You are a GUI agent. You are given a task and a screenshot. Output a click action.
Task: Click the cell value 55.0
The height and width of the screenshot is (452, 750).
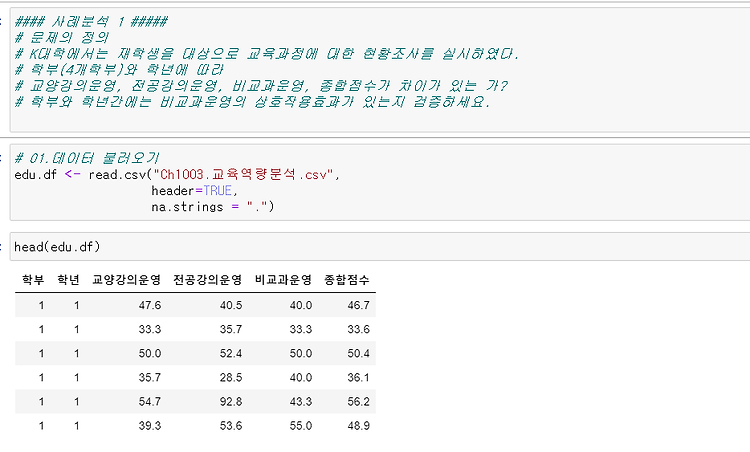click(301, 426)
